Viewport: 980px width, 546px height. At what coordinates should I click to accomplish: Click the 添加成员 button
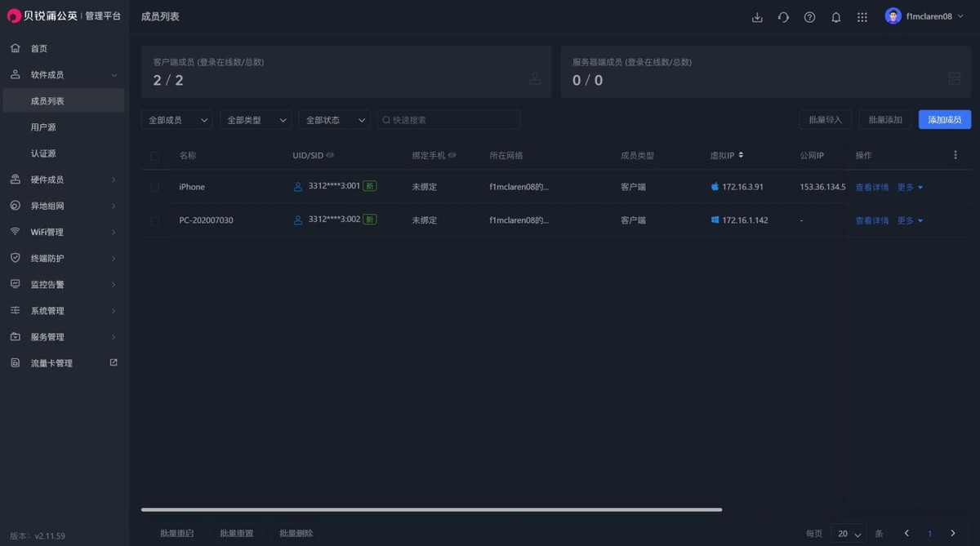tap(945, 119)
